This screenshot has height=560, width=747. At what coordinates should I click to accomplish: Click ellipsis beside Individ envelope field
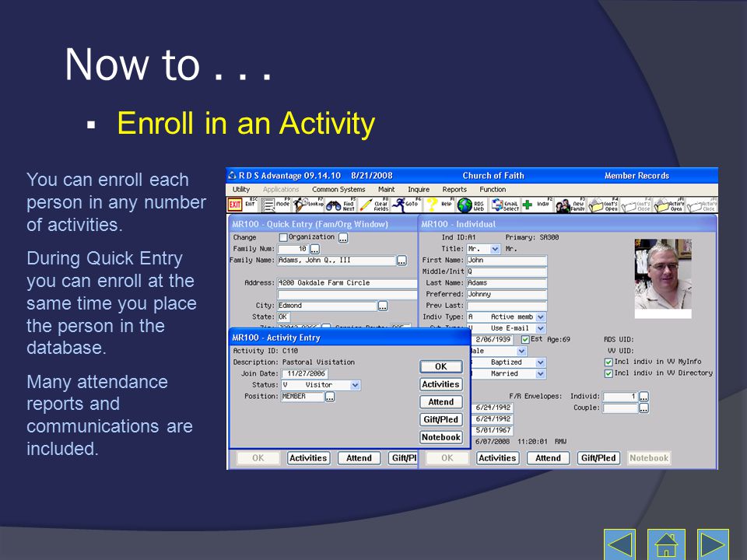[644, 396]
